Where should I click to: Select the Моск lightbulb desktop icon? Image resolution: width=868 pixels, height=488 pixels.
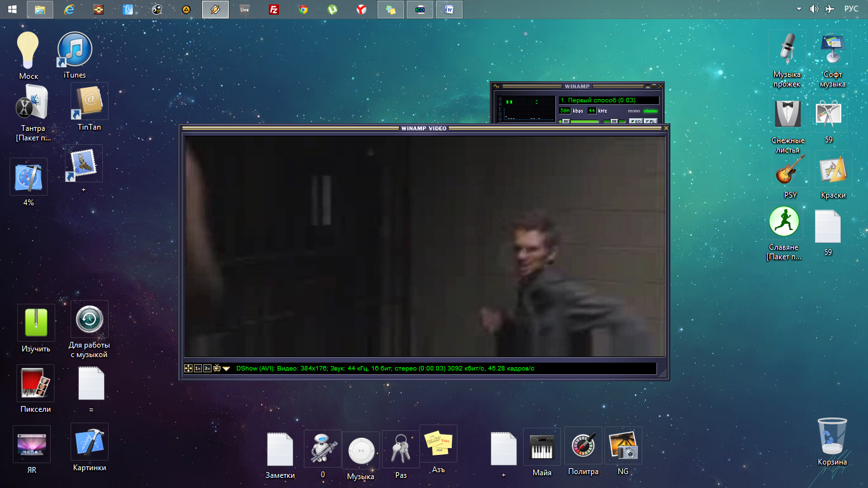pyautogui.click(x=29, y=56)
